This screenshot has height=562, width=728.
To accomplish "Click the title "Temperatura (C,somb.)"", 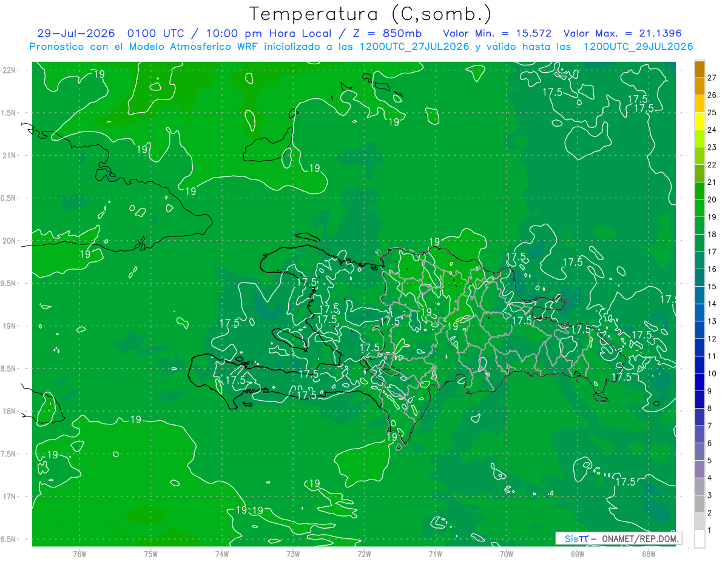I will [x=370, y=13].
